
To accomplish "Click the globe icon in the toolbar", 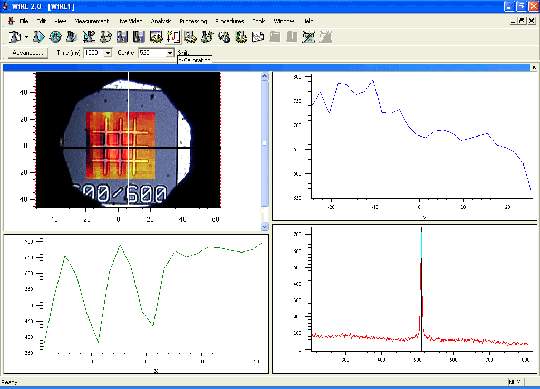I will pyautogui.click(x=55, y=36).
